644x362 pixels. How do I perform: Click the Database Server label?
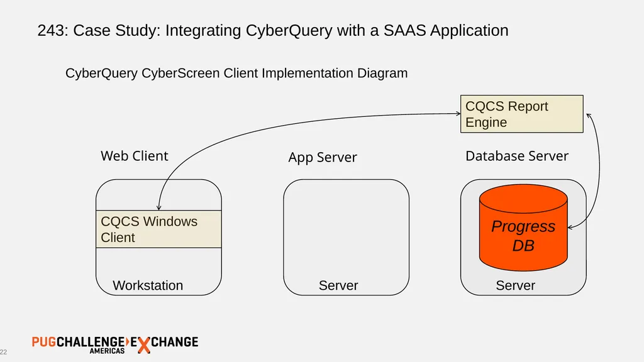pos(517,156)
